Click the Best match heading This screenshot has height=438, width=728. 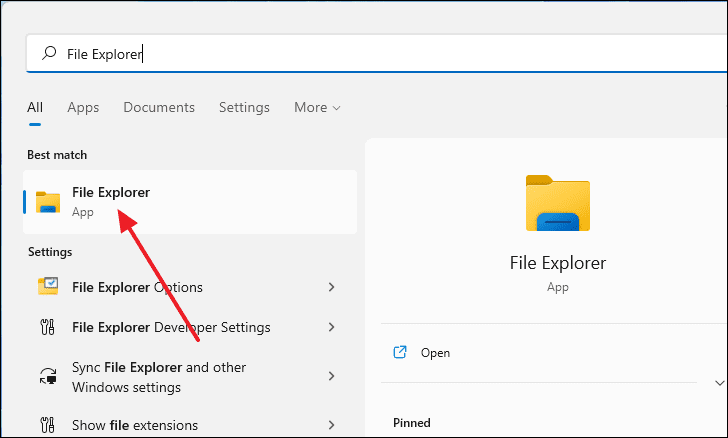point(57,155)
